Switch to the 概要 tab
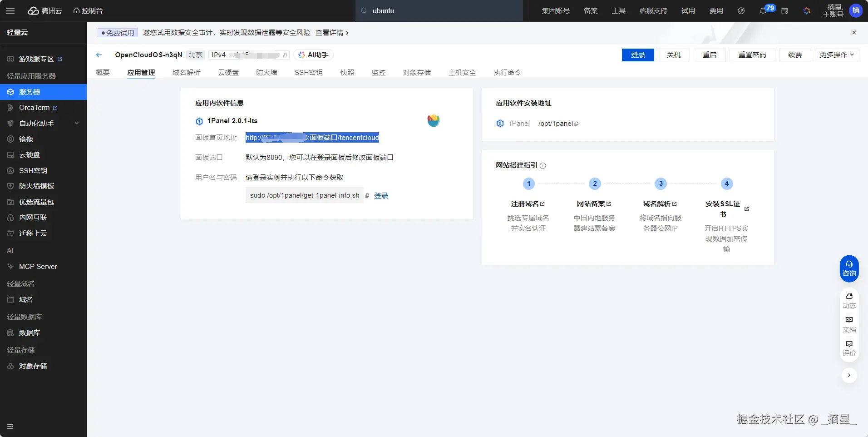The height and width of the screenshot is (437, 868). (103, 73)
